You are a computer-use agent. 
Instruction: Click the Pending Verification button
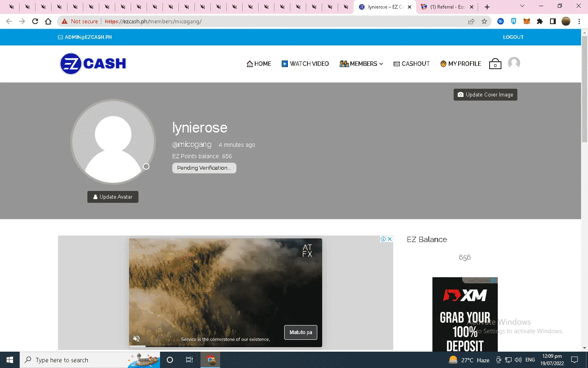point(204,168)
